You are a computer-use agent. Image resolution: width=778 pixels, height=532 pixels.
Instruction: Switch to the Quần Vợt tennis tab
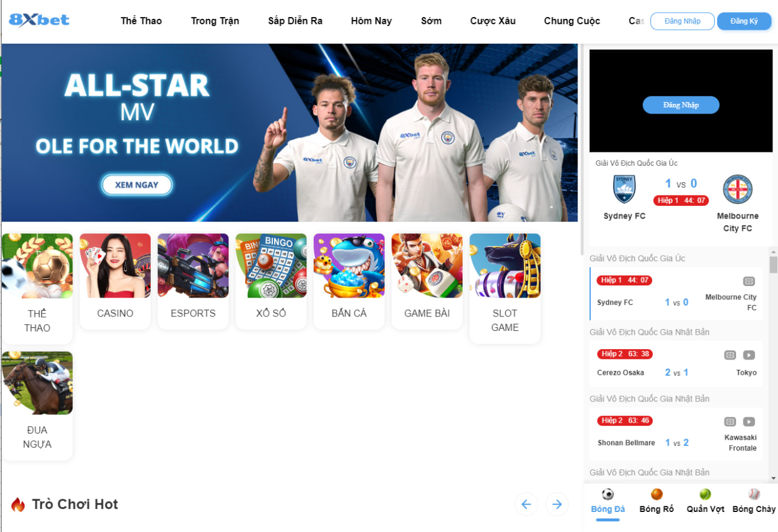(705, 502)
